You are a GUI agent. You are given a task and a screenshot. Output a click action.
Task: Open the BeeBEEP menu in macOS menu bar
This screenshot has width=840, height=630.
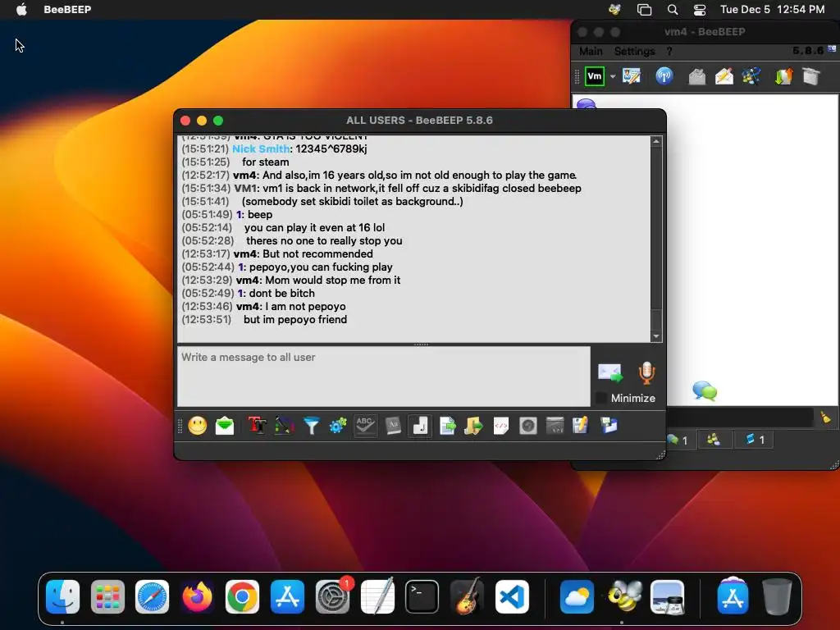67,9
